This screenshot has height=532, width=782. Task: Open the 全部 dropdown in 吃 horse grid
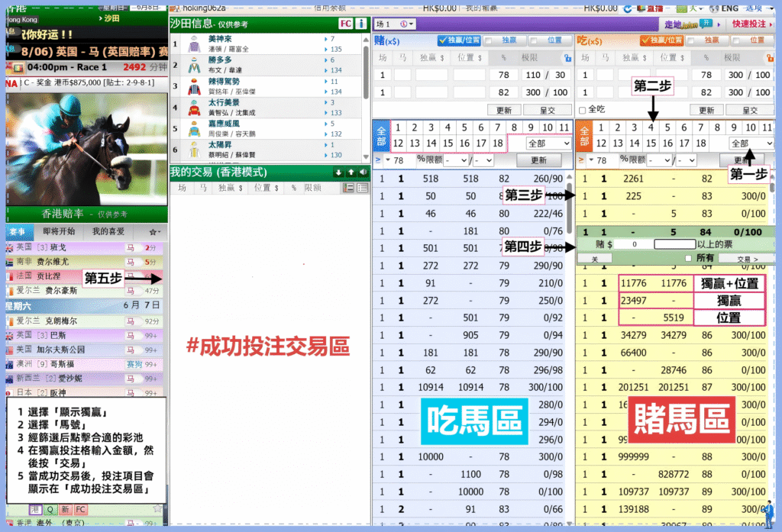click(751, 143)
